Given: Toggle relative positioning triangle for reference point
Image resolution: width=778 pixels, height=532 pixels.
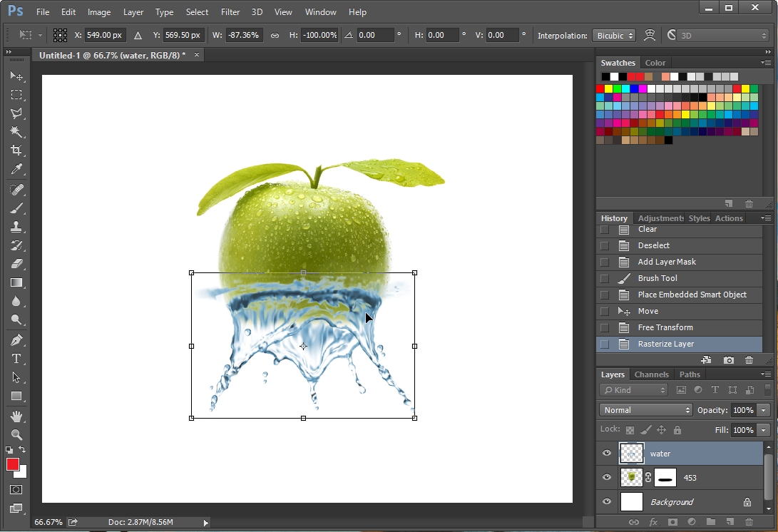Looking at the screenshot, I should tap(138, 35).
